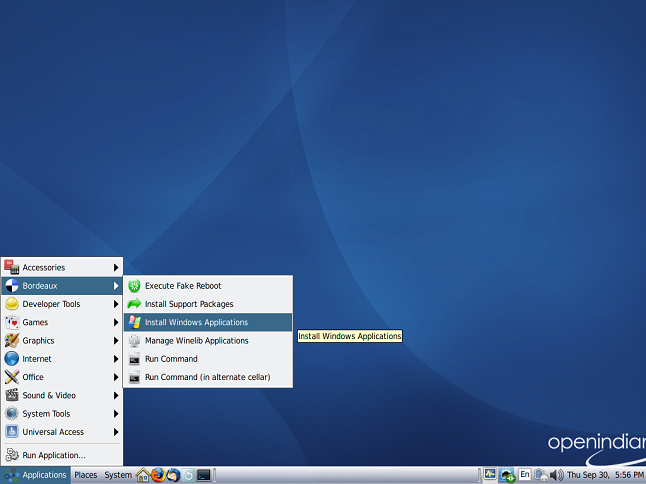Select Manage Winelib Applications
The width and height of the screenshot is (646, 484).
tap(208, 341)
